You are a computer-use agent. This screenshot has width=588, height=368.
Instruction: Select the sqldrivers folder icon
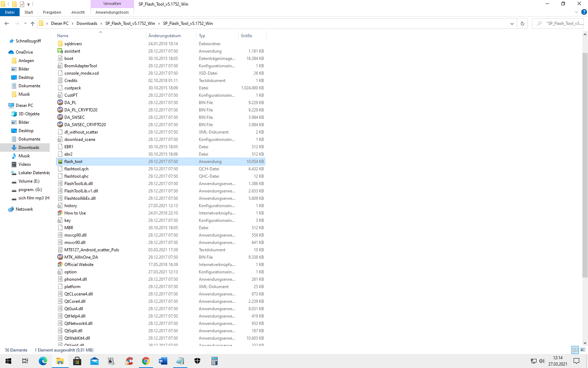coord(60,43)
